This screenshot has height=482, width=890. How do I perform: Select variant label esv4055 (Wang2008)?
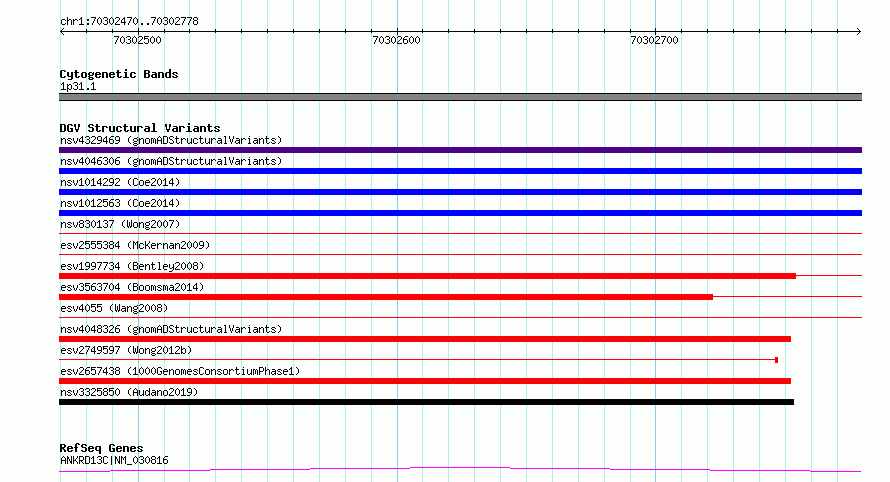[x=114, y=308]
